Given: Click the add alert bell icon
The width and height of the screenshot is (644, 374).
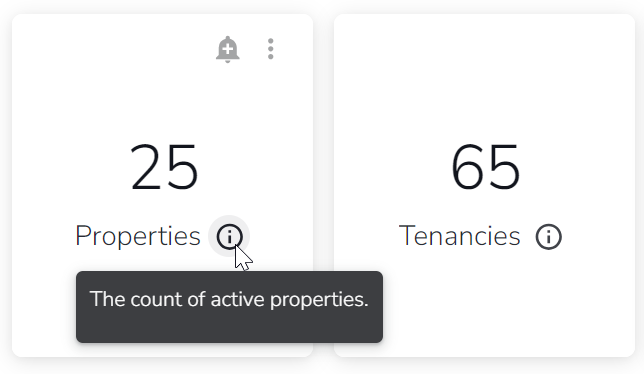Looking at the screenshot, I should (228, 49).
